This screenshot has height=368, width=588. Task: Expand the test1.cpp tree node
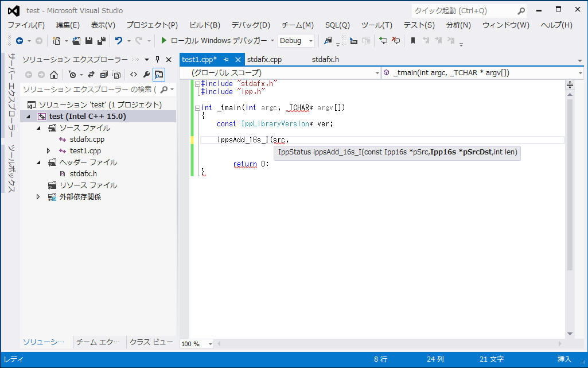(48, 151)
